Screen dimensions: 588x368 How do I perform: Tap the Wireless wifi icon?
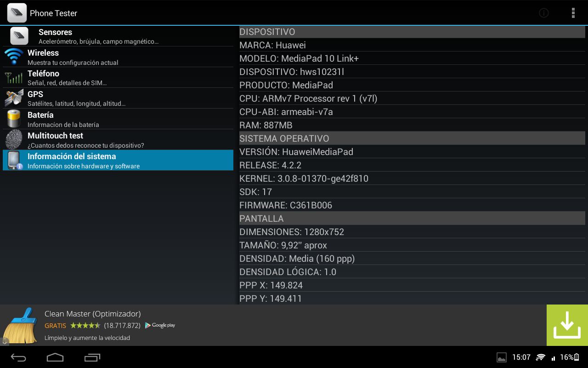[14, 57]
